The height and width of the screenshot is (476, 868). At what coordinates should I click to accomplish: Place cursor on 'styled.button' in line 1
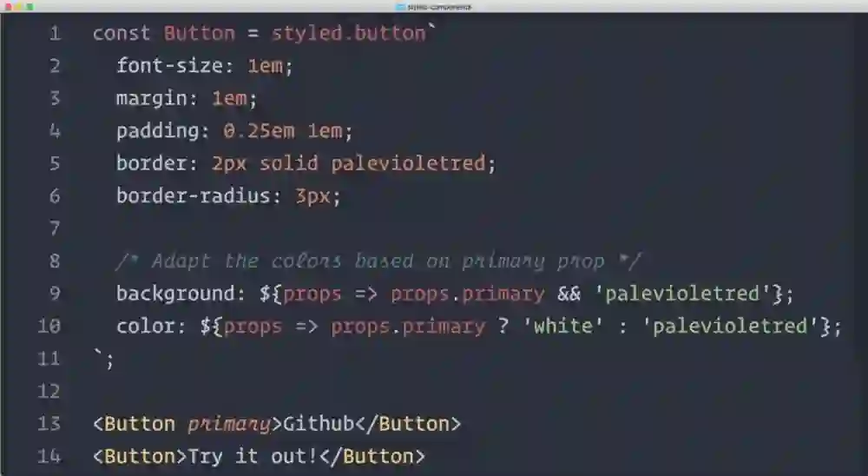point(348,33)
